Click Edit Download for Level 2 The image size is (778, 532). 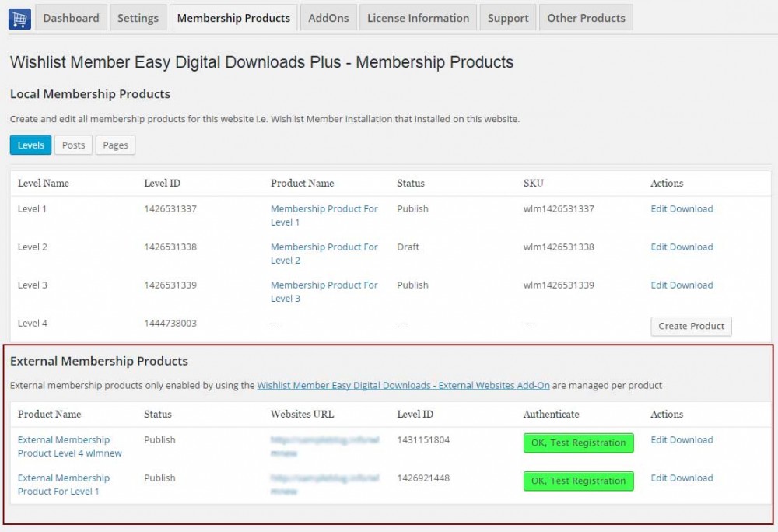coord(682,247)
